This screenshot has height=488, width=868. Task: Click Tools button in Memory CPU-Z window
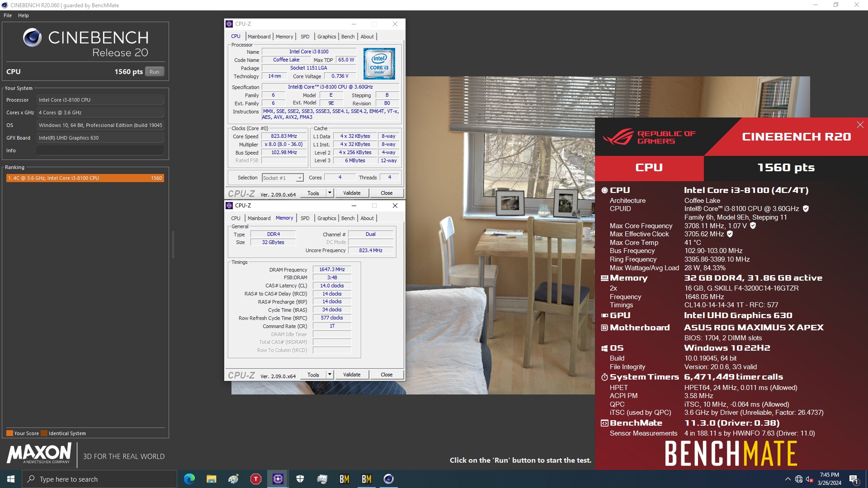(313, 375)
